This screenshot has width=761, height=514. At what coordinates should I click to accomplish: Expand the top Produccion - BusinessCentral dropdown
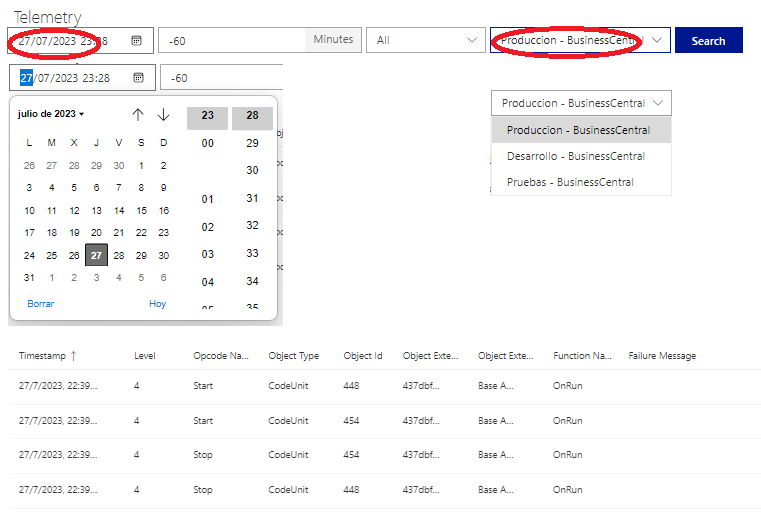click(656, 40)
